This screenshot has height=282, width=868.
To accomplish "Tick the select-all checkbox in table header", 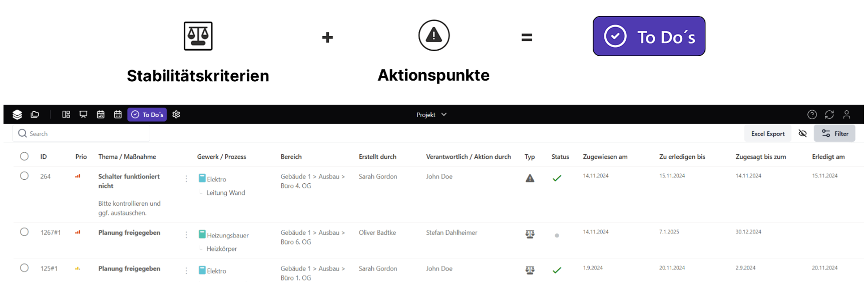I will pos(24,156).
